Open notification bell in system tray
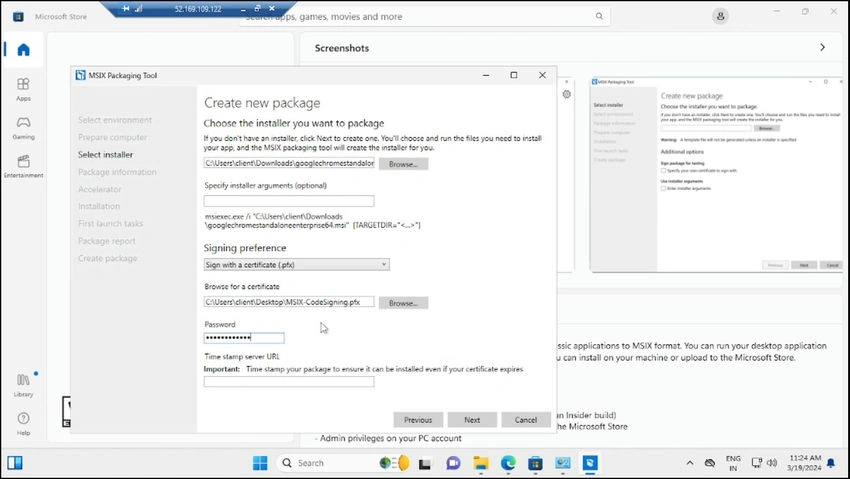 click(x=831, y=463)
